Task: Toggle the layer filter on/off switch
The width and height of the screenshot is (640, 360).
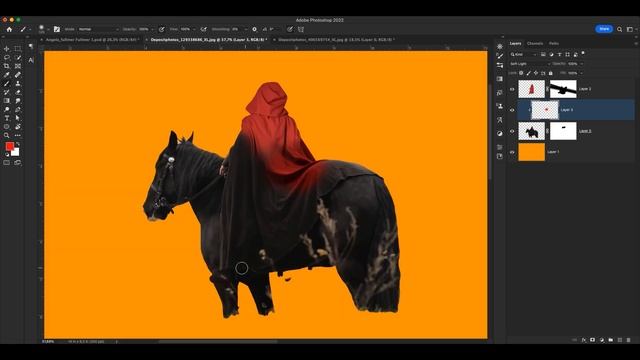Action: tap(583, 53)
